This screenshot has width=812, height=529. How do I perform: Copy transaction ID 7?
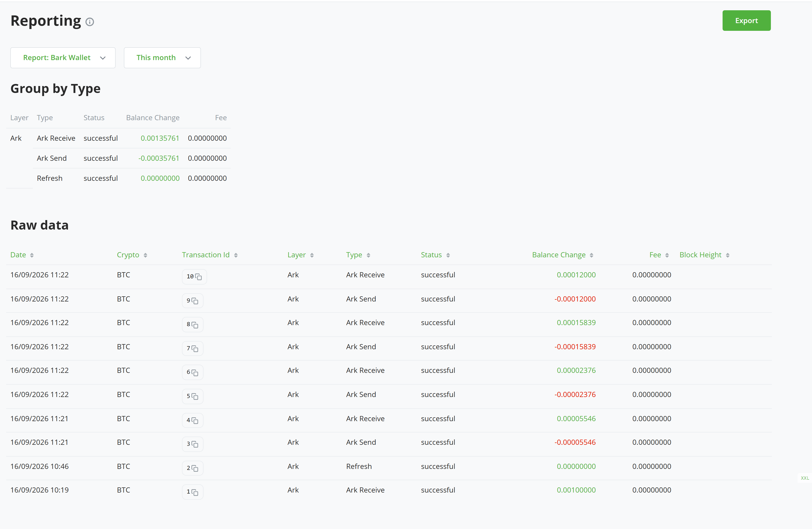195,349
